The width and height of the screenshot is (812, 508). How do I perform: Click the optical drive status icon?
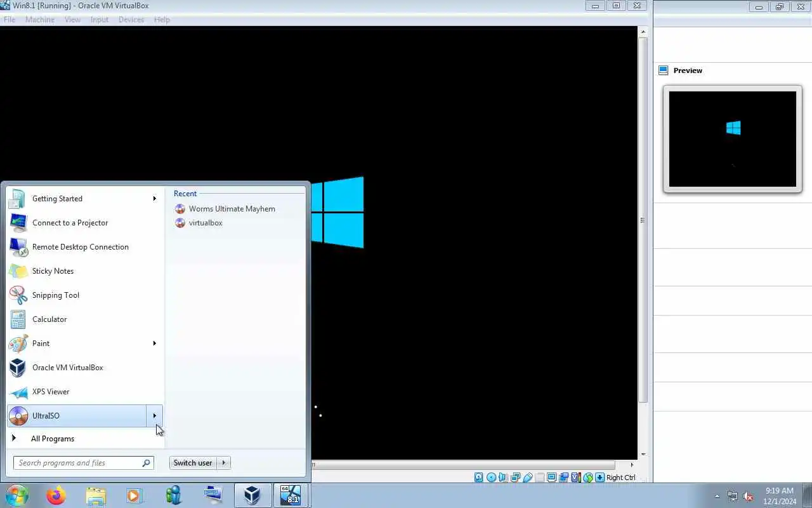(491, 478)
